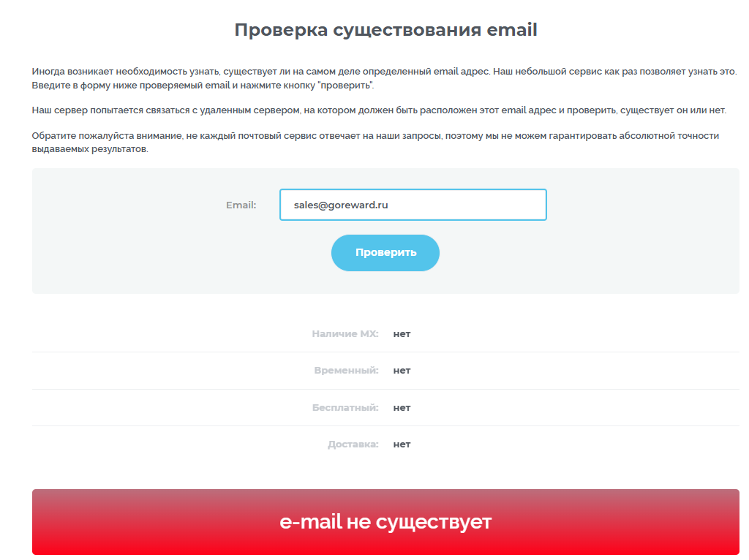Click the нет value beside Временный
749x560 pixels.
coord(402,371)
